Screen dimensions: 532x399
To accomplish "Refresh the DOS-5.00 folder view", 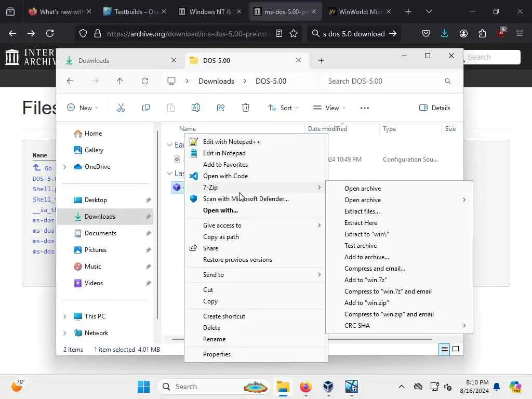I will pyautogui.click(x=145, y=81).
